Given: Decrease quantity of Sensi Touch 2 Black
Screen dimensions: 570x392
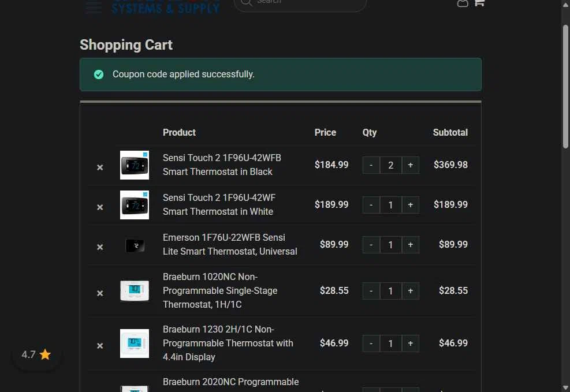Looking at the screenshot, I should (x=371, y=165).
